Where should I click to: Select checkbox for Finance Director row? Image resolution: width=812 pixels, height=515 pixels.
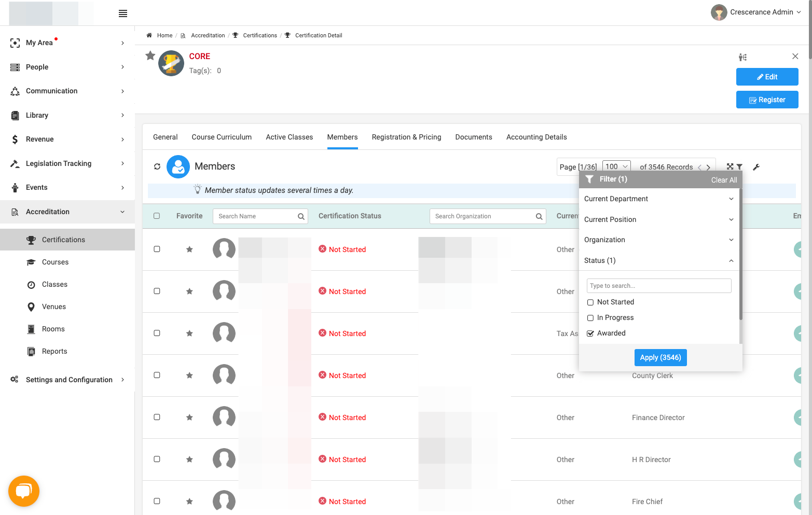coord(157,417)
